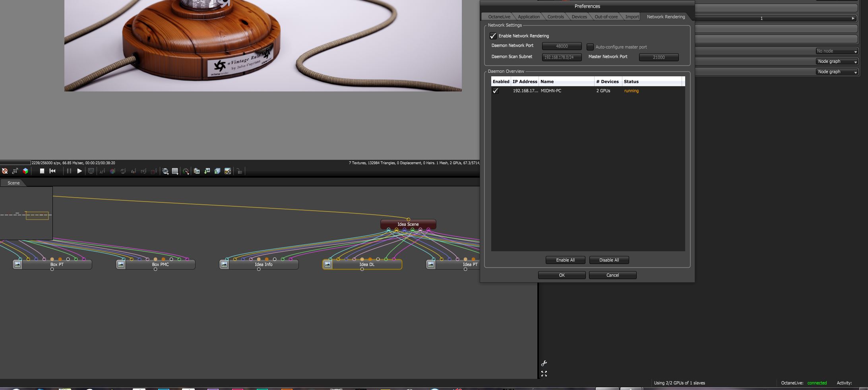Click the Idea Info node image icon
The image size is (868, 390).
(224, 264)
